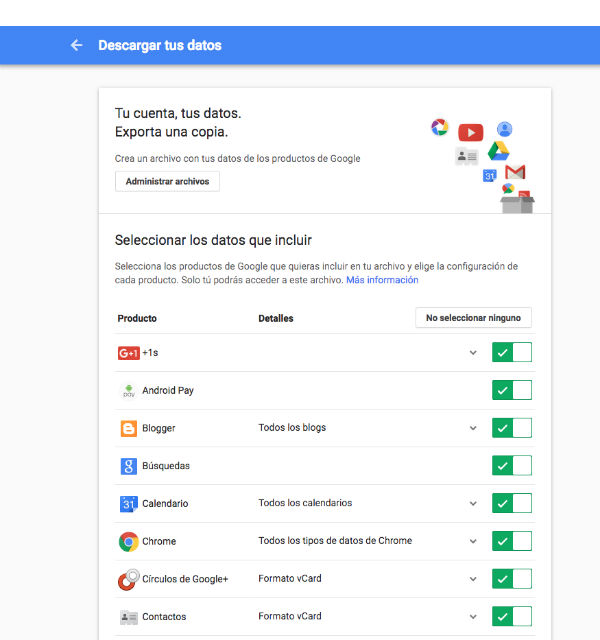This screenshot has height=640, width=600.
Task: Click 'Todos los tipos de datos de Chrome'
Action: tap(335, 540)
